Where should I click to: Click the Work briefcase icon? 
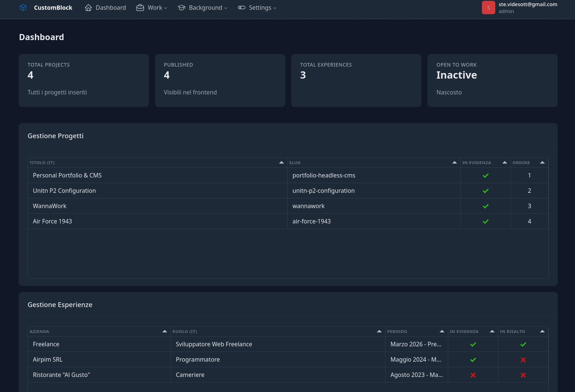click(x=140, y=8)
